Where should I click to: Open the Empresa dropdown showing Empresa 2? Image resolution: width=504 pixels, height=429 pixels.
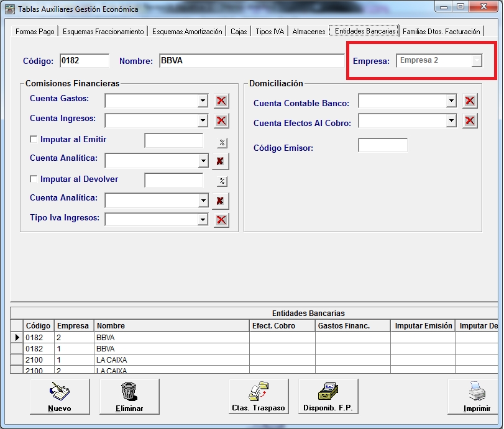tap(477, 60)
